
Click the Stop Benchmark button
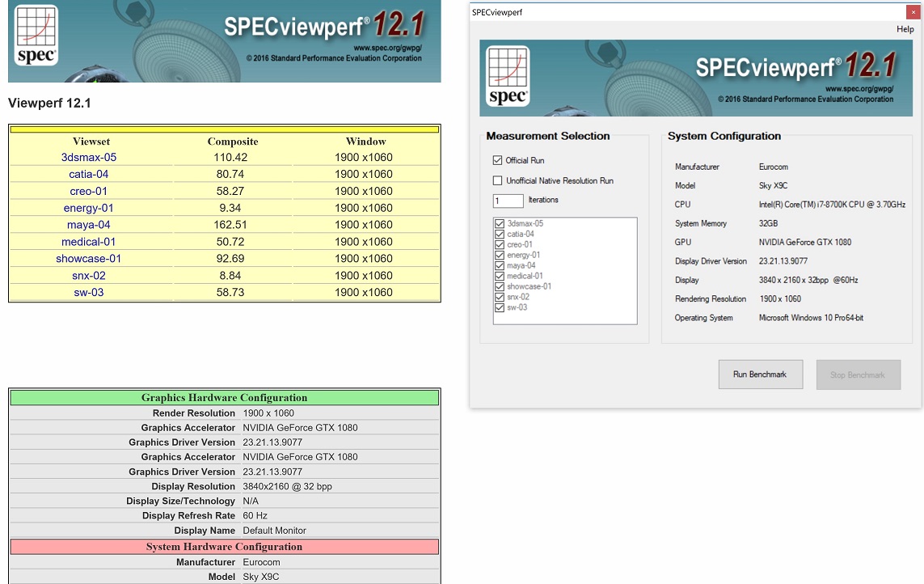click(858, 375)
